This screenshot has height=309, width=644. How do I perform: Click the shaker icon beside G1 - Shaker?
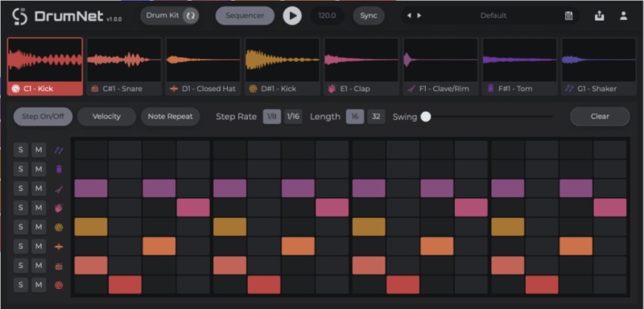coord(569,89)
